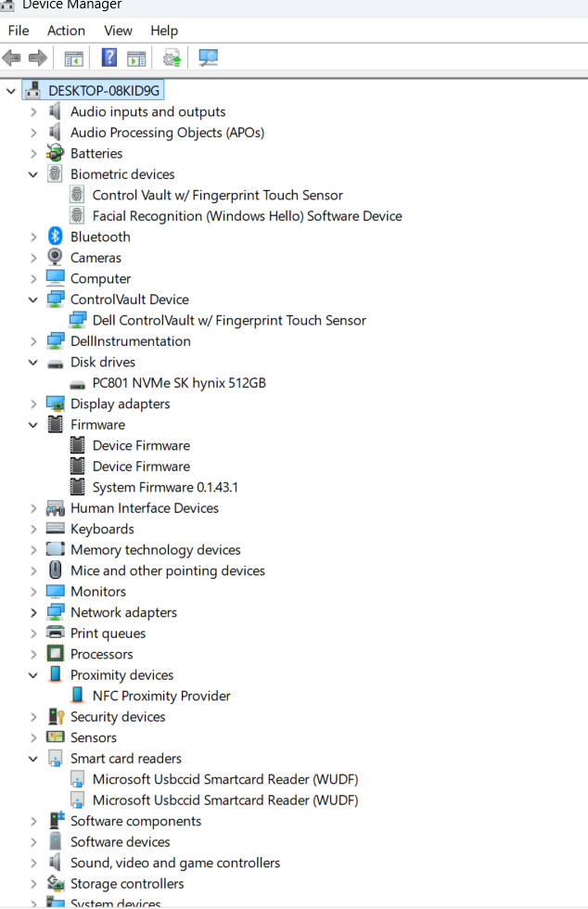Collapse the Firmware category
This screenshot has height=909, width=588.
pyautogui.click(x=33, y=425)
